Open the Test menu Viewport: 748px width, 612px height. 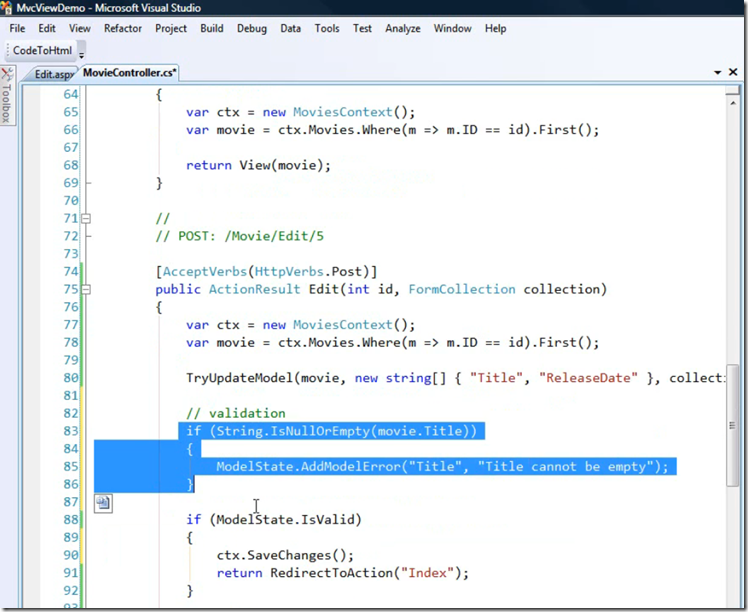(x=362, y=29)
